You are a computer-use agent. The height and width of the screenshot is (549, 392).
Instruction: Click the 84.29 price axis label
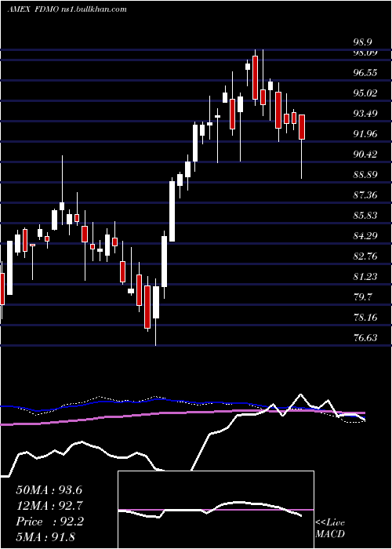[365, 235]
